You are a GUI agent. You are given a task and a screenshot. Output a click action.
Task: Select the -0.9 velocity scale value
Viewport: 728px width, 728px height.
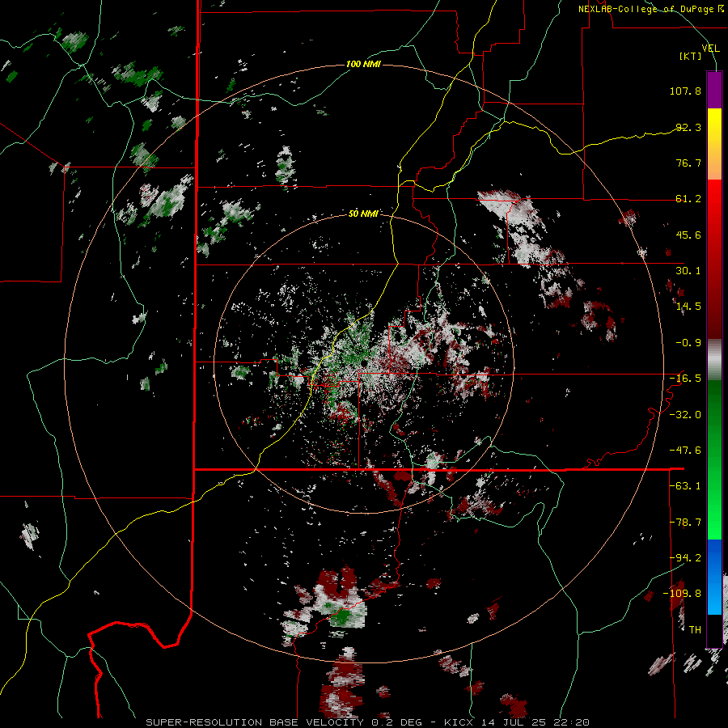(x=688, y=343)
